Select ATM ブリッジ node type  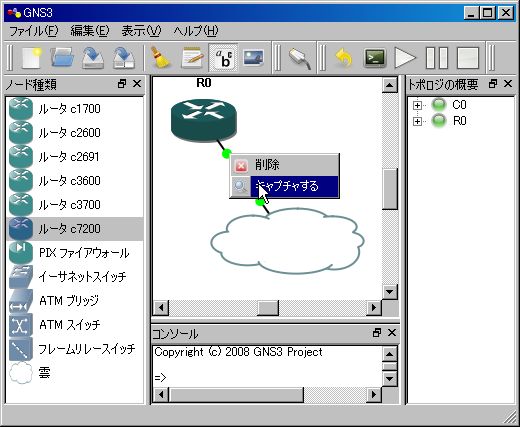point(75,301)
